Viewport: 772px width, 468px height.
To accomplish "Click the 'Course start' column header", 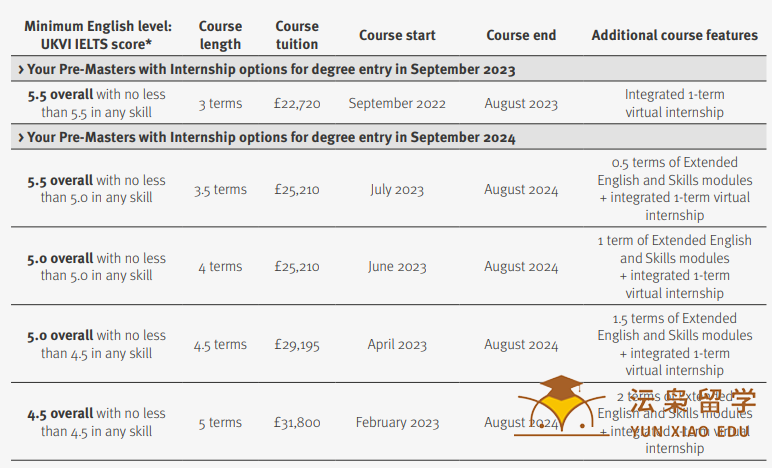I will tap(397, 35).
